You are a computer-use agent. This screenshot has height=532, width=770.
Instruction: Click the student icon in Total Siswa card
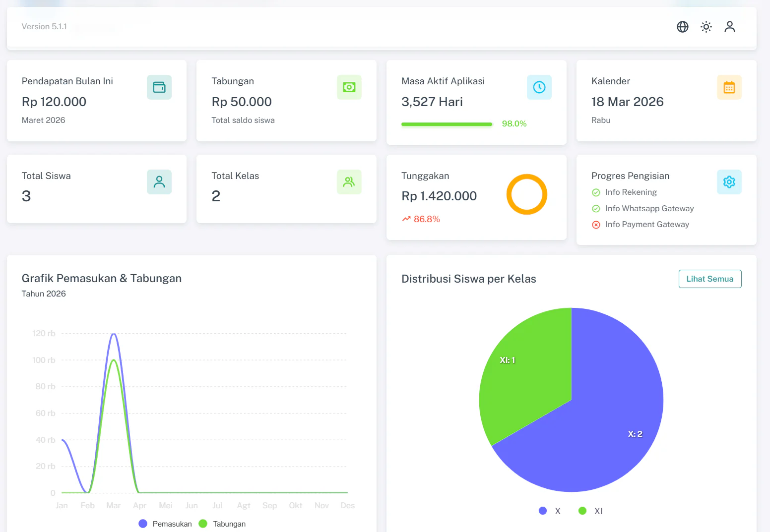coord(159,182)
